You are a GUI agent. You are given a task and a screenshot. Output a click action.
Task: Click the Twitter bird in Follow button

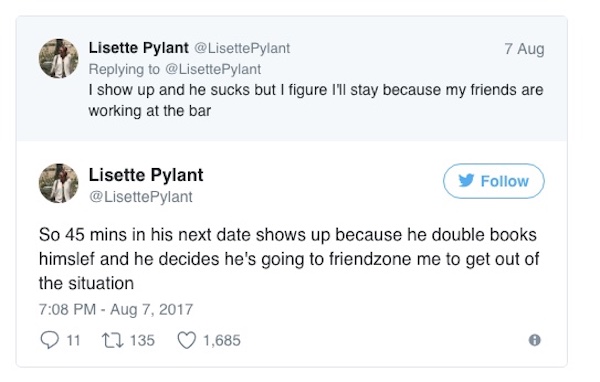(466, 180)
